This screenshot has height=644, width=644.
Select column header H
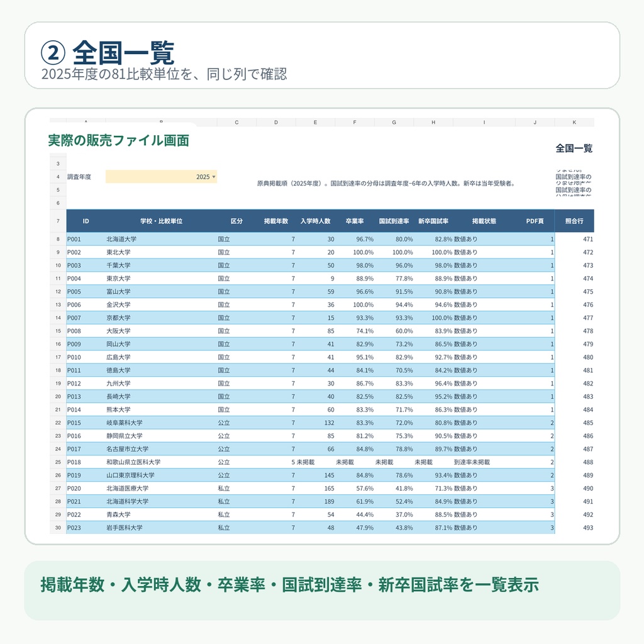tap(433, 123)
